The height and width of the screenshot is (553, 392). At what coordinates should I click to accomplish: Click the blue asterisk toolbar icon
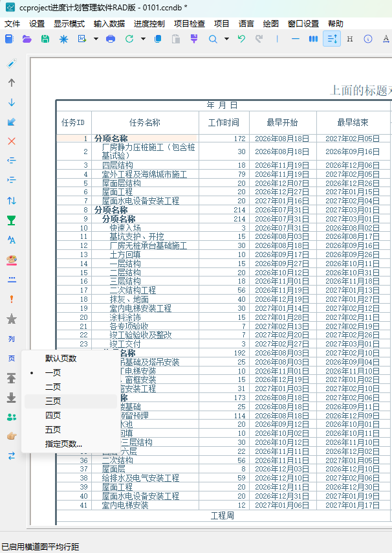(x=63, y=39)
